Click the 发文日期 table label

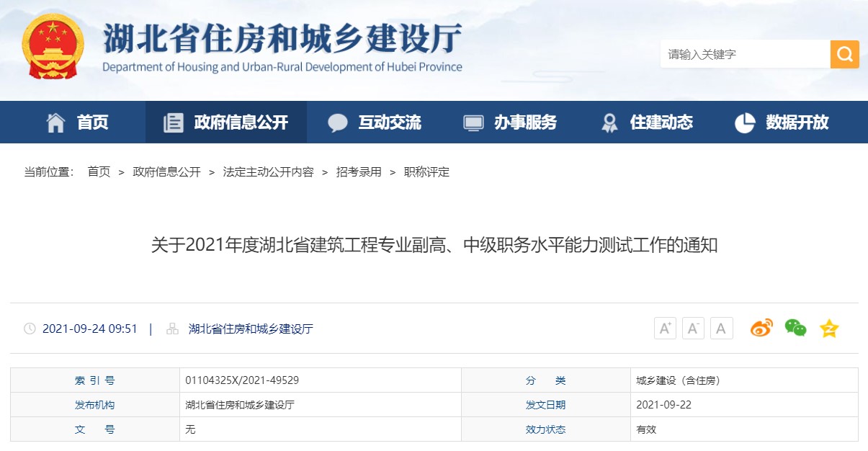[x=545, y=405]
